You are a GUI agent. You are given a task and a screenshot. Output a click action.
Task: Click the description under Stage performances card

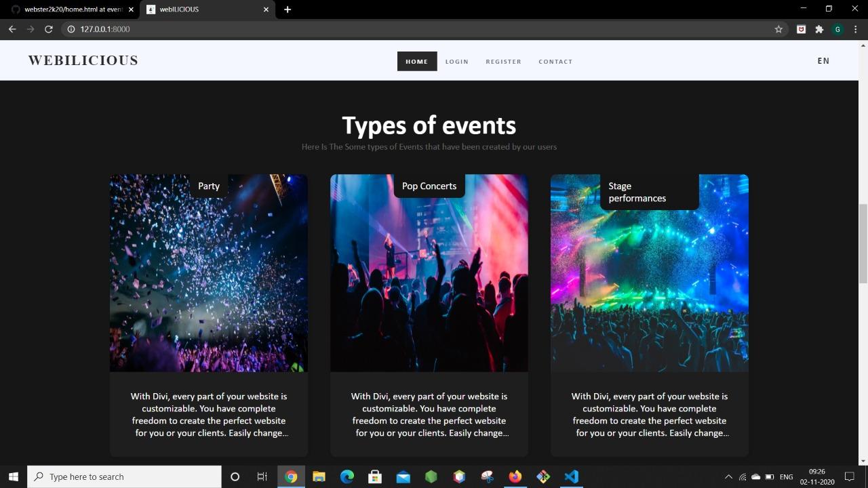pos(650,414)
